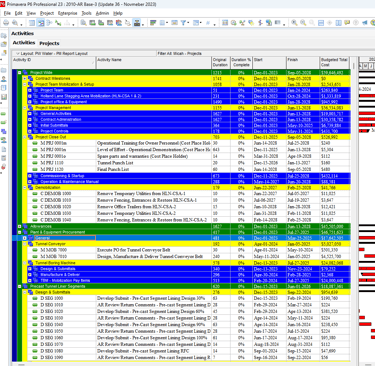Expand the Allowances group
The height and width of the screenshot is (366, 375).
click(19, 226)
